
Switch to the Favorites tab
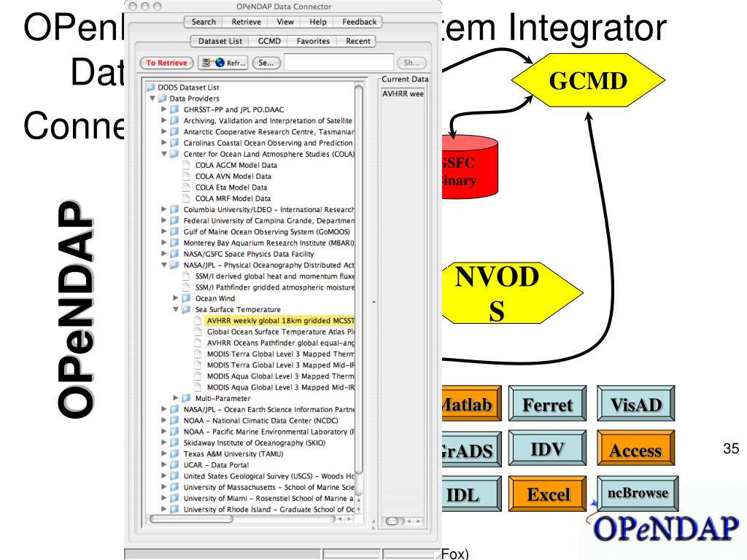pos(313,42)
